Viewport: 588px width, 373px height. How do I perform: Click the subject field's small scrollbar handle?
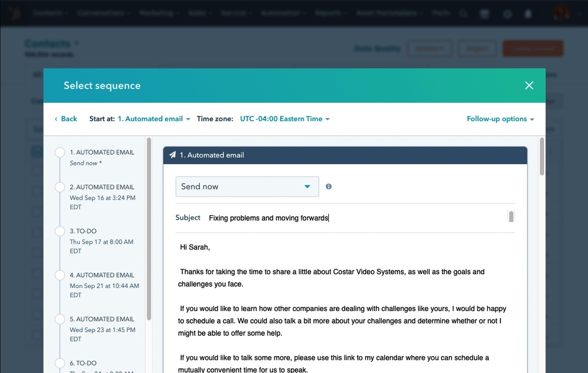(x=511, y=217)
